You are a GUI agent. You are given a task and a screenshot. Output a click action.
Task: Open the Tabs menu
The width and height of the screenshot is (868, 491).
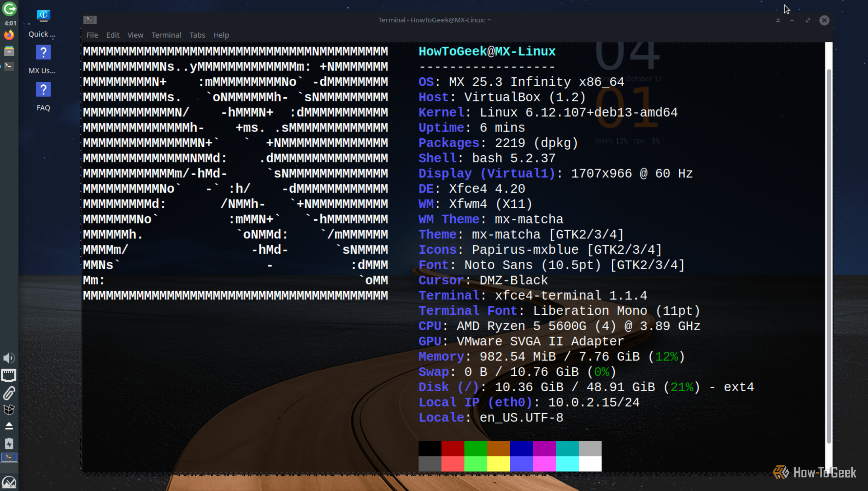(x=197, y=35)
